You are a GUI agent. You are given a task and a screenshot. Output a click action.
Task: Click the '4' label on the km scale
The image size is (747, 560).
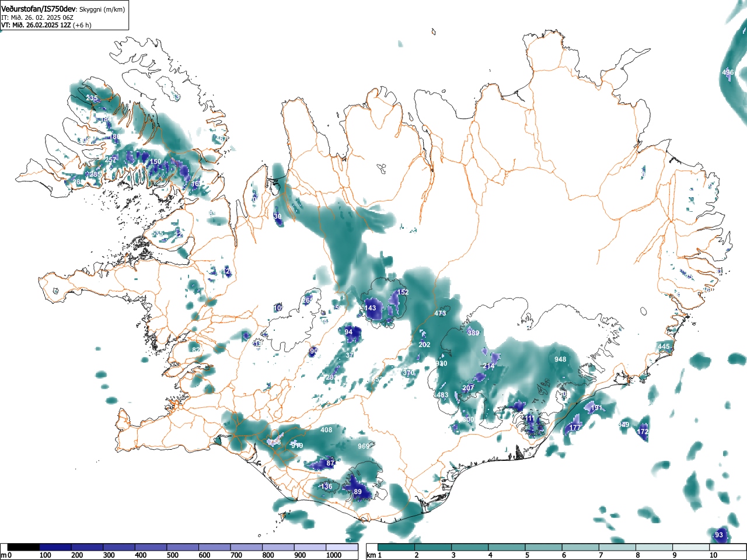click(x=490, y=555)
